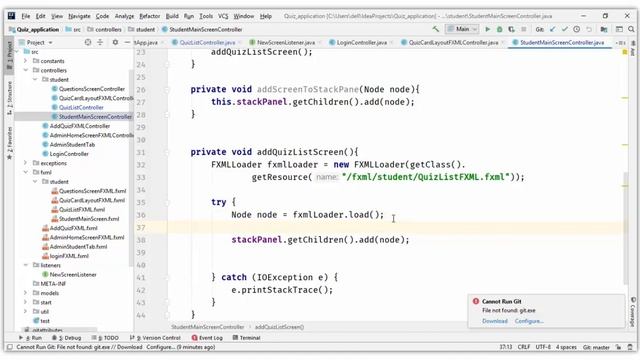This screenshot has width=640, height=360.
Task: Open the Version Control tool window
Action: click(x=155, y=338)
